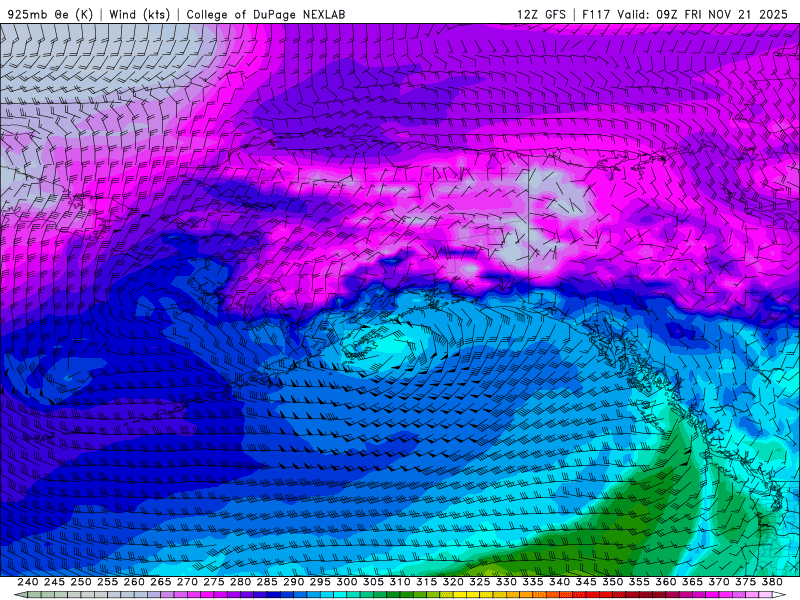
Task: Click the 285 colorbar label
Action: [267, 582]
